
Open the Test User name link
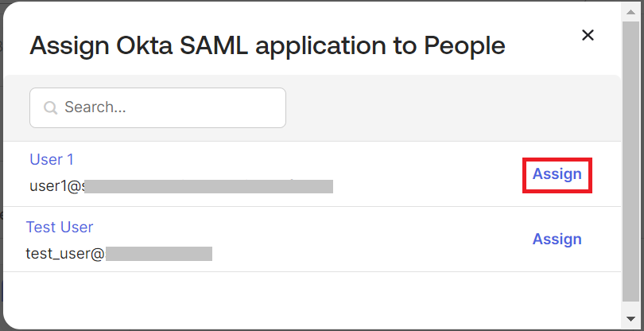[x=60, y=227]
